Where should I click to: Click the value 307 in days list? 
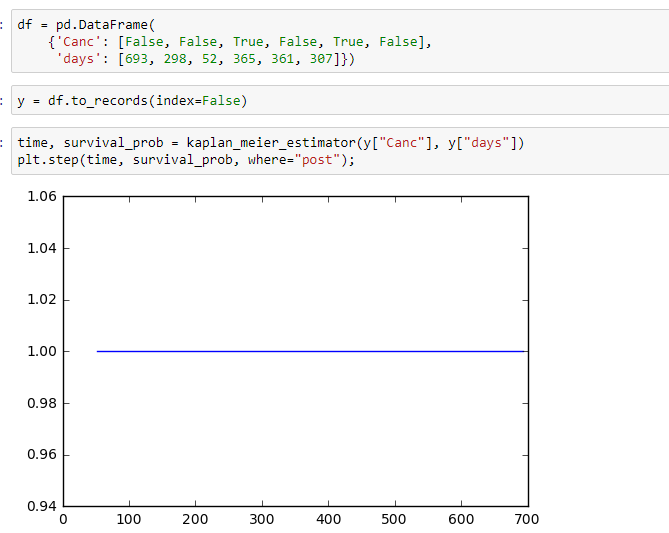[321, 58]
